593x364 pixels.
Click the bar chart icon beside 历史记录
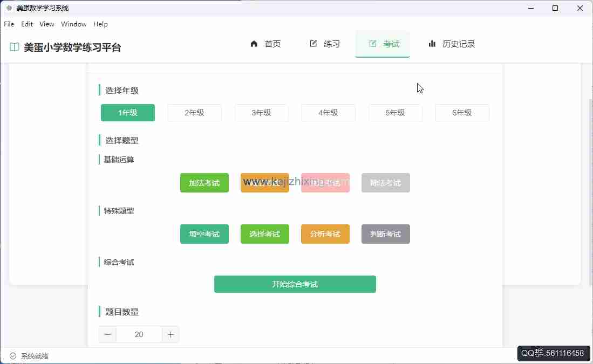pos(432,44)
